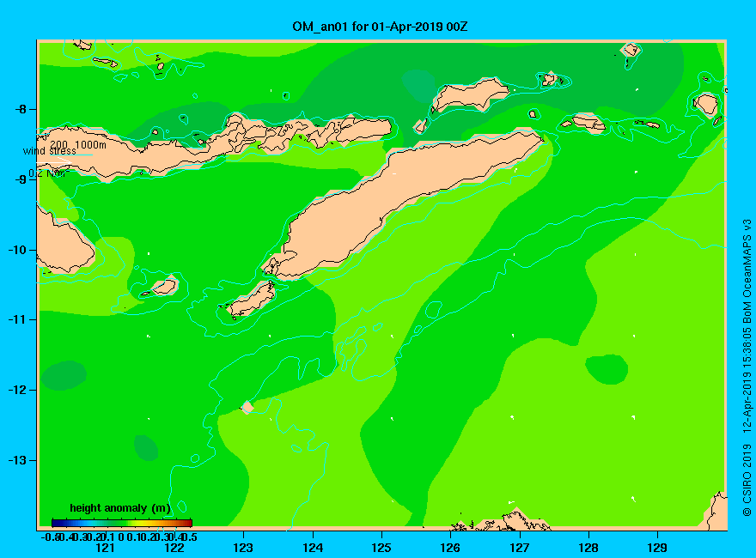
Task: Click the height anomaly color bar
Action: click(122, 523)
